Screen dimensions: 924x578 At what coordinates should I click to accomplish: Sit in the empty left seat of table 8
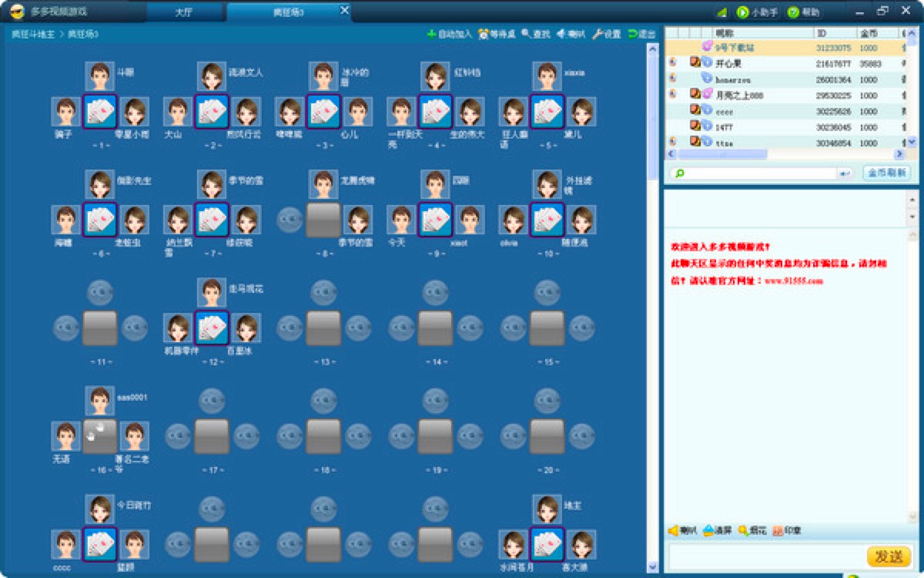[x=290, y=220]
